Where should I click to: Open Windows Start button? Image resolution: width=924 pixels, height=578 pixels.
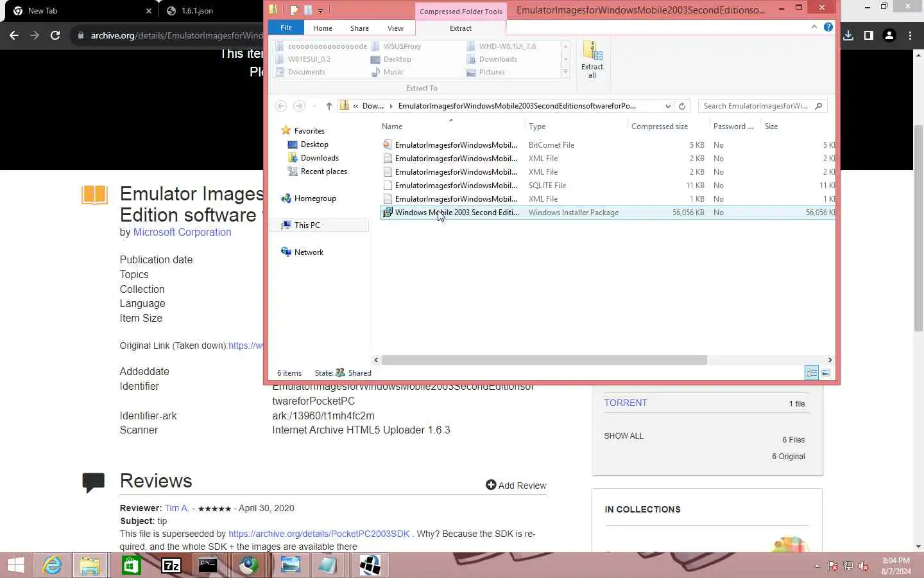click(16, 565)
